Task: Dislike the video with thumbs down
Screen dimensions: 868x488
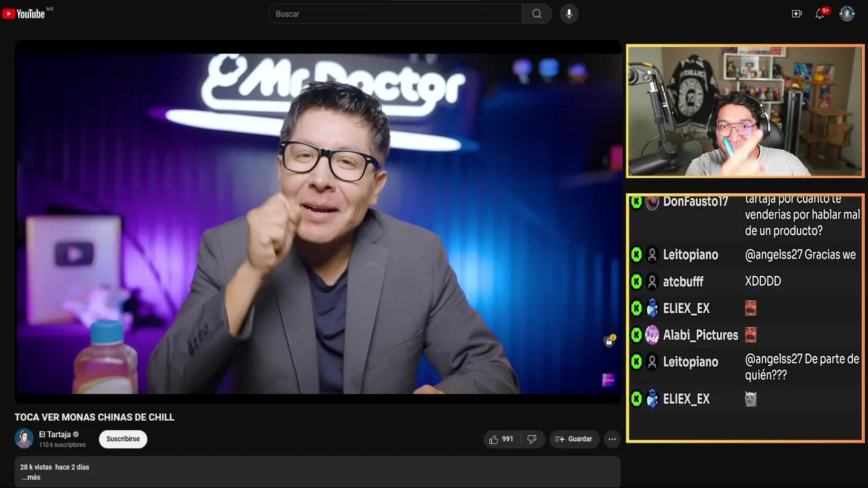Action: click(532, 439)
